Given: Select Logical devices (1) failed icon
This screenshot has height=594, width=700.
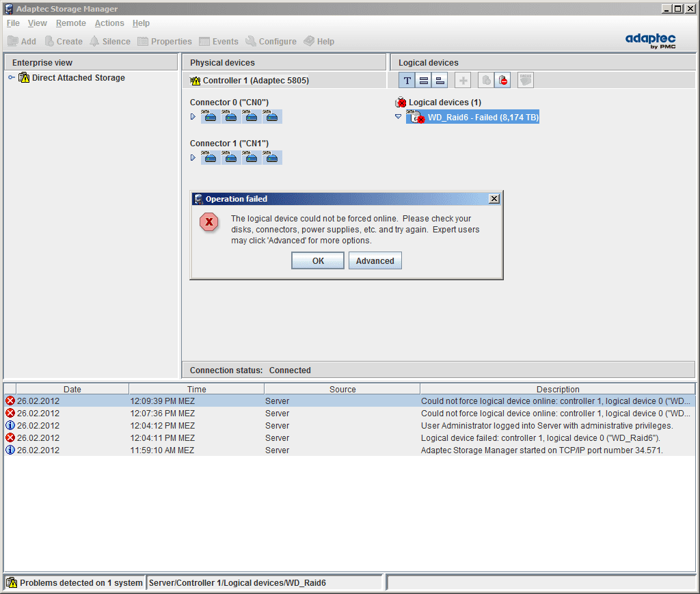Looking at the screenshot, I should [x=401, y=103].
